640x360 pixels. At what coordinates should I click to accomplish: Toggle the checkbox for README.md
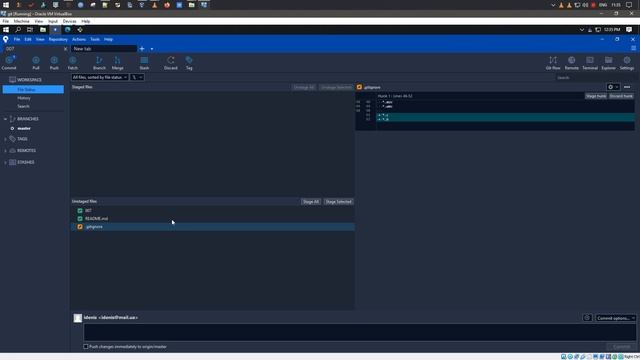(80, 218)
